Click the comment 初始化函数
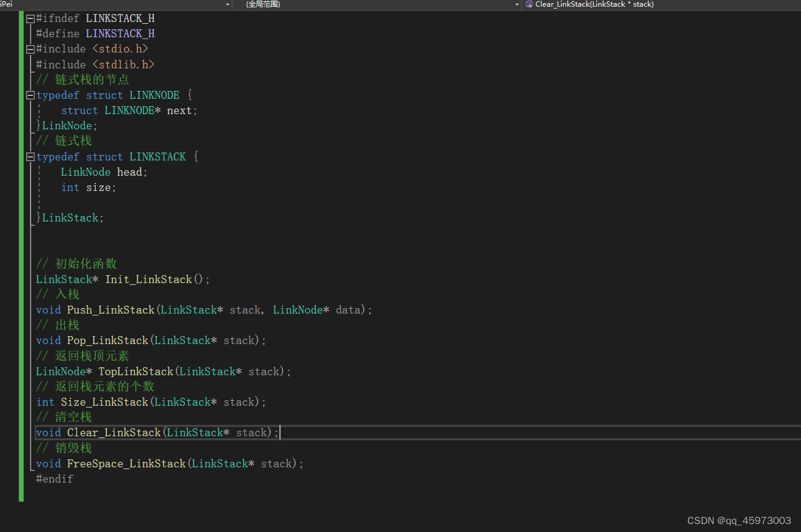This screenshot has height=532, width=801. [76, 264]
